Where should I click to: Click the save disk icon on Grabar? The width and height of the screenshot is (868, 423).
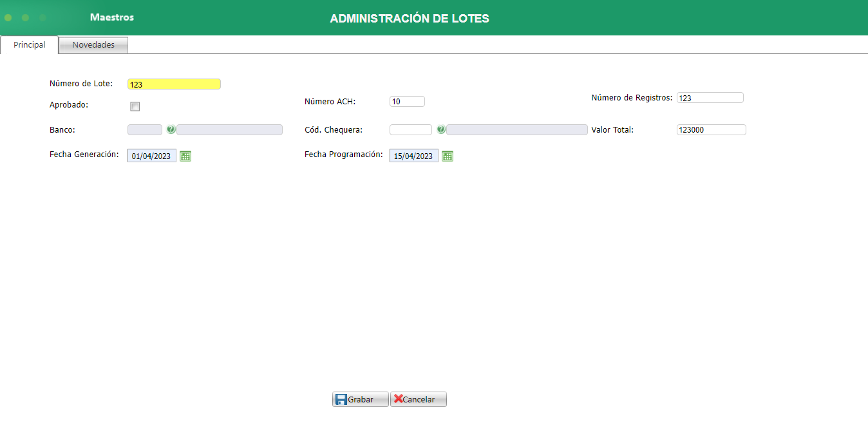(341, 399)
